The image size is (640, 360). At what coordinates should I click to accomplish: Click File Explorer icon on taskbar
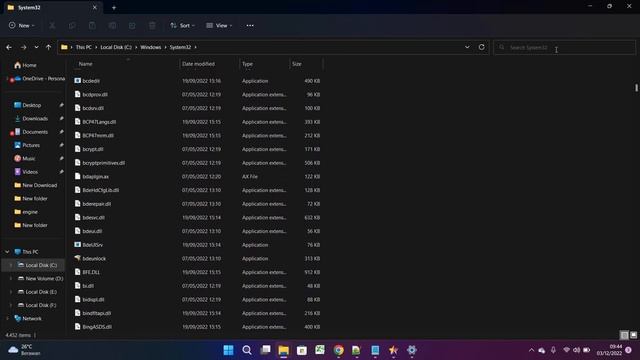coord(283,350)
